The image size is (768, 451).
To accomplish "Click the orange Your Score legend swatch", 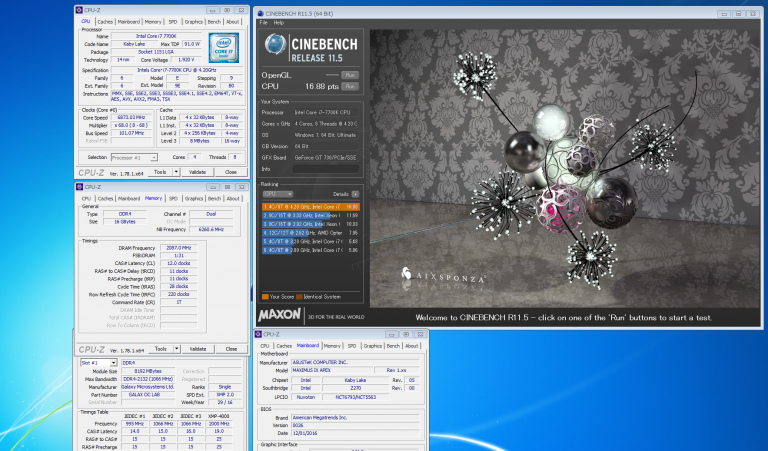I will (265, 297).
